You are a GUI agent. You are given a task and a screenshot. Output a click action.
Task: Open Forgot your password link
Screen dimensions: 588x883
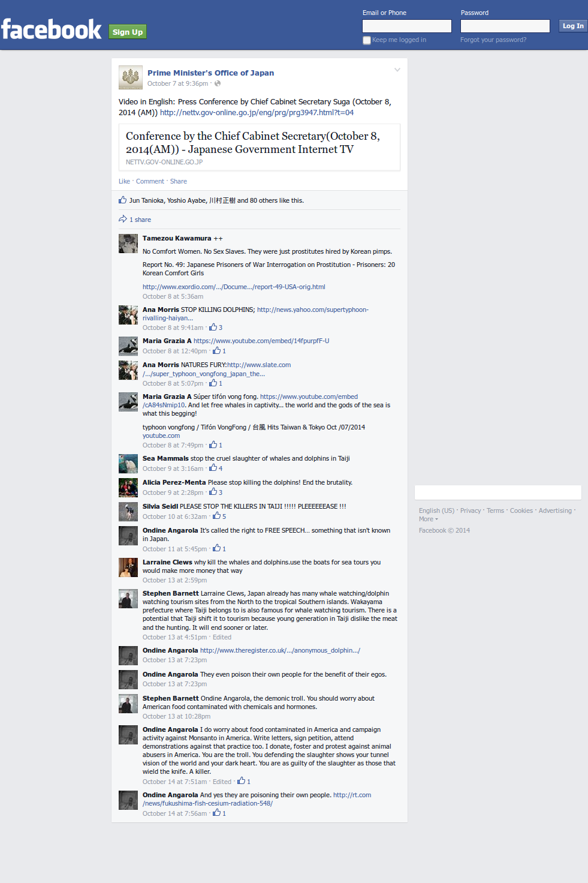[493, 40]
